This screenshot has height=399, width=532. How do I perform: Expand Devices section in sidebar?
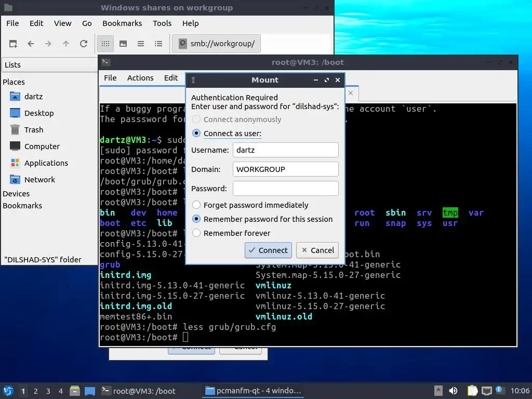[16, 194]
